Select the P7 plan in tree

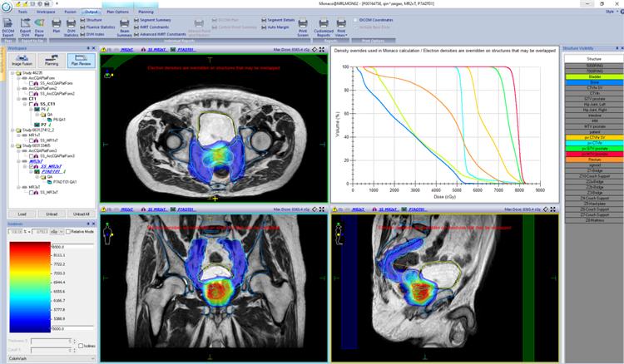(x=44, y=125)
